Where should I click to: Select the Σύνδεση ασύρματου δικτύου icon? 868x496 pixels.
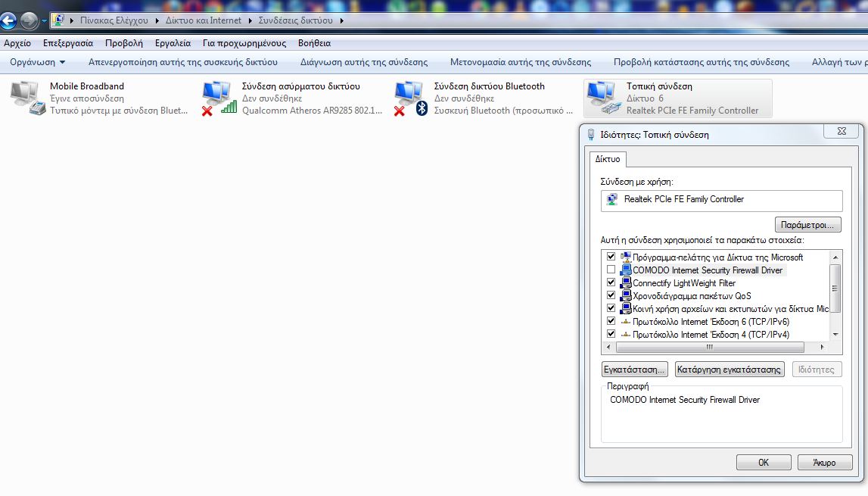(x=219, y=98)
